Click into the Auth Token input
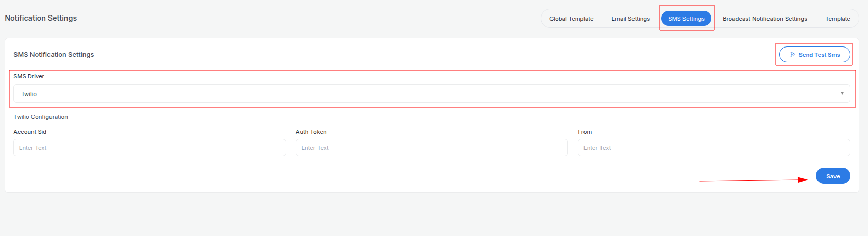The width and height of the screenshot is (868, 236). (431, 148)
